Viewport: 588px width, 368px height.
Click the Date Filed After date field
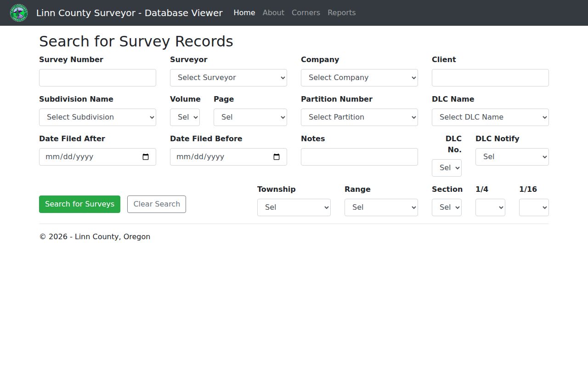(97, 157)
